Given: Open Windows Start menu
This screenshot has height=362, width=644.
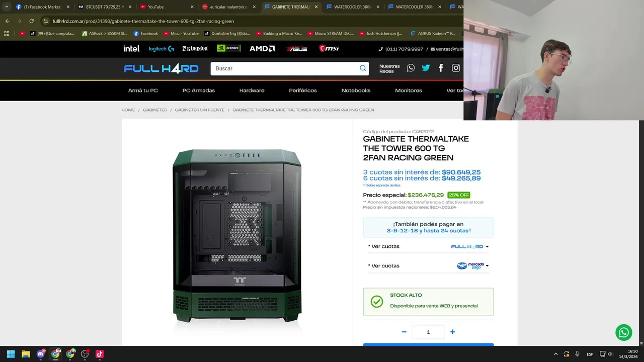Looking at the screenshot, I should pyautogui.click(x=11, y=354).
